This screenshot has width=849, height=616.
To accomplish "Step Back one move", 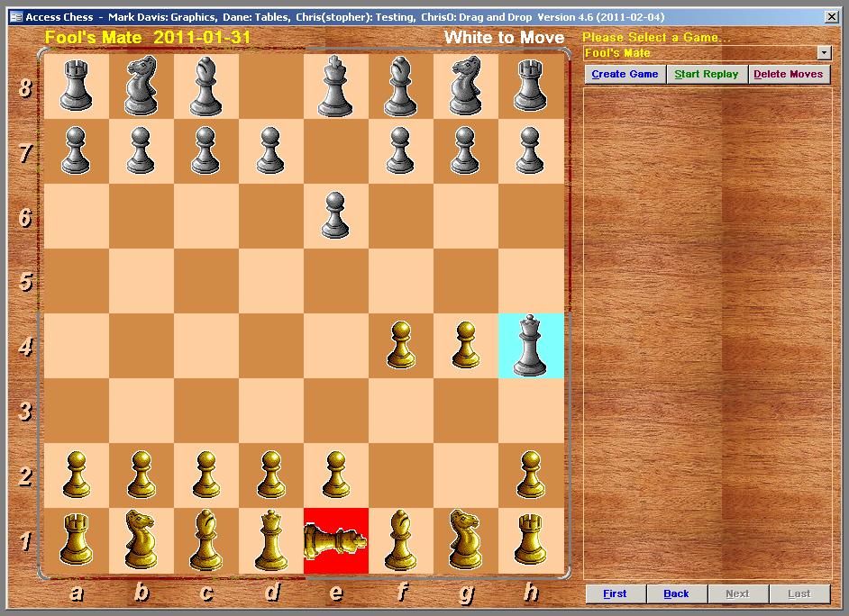I will 676,593.
